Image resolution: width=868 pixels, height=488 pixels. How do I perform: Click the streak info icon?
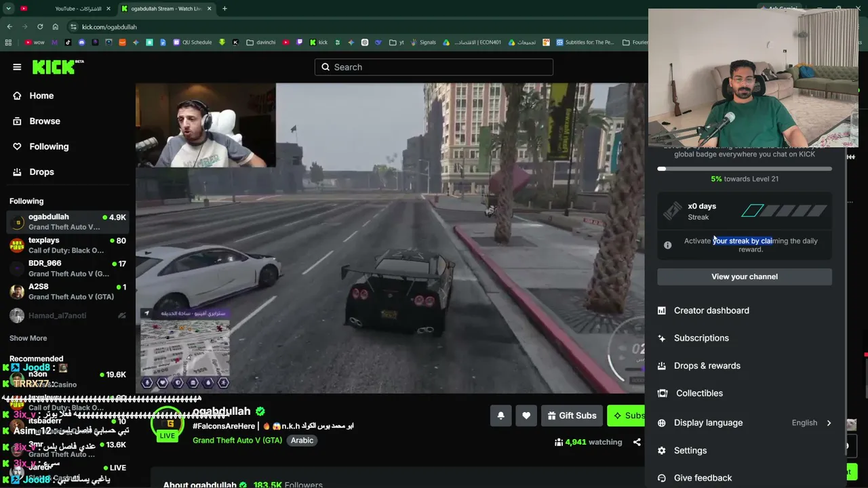[x=668, y=245]
